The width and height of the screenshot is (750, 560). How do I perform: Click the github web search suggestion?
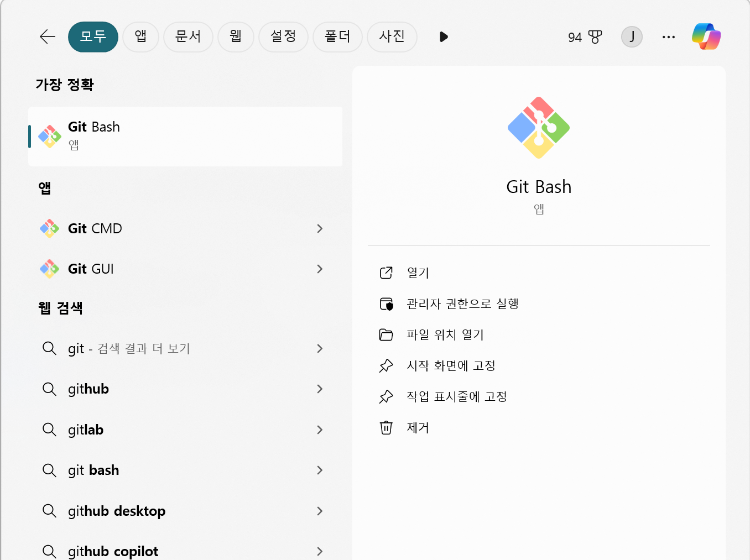coord(185,389)
